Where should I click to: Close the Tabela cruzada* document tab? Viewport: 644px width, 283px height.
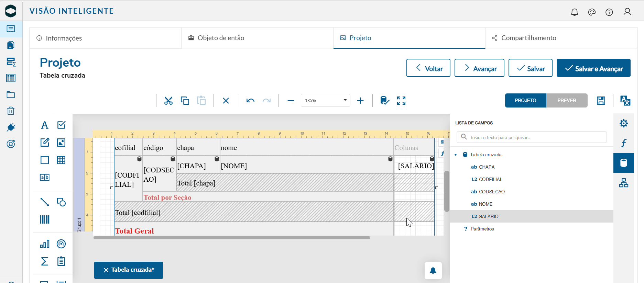[x=106, y=270]
